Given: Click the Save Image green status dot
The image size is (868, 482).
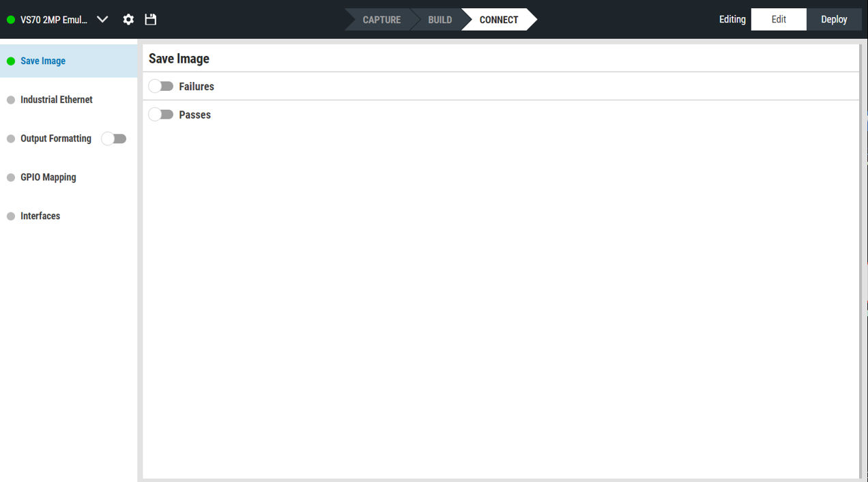Looking at the screenshot, I should point(11,61).
